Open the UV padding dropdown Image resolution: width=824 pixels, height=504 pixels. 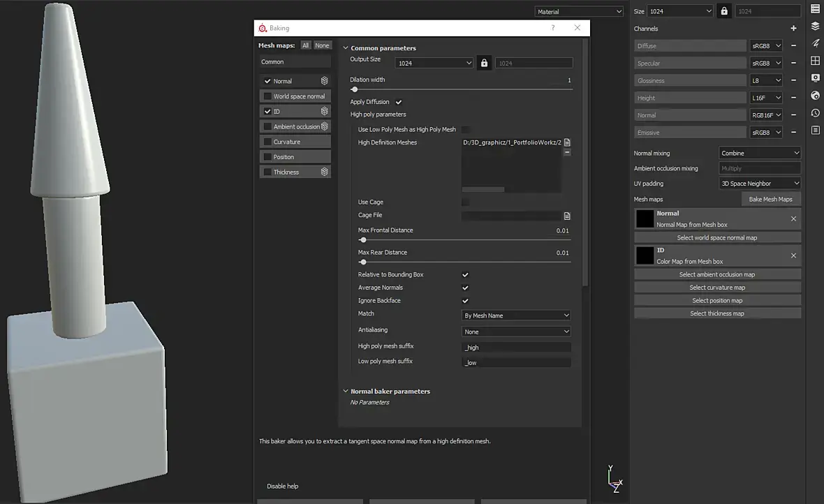tap(759, 184)
